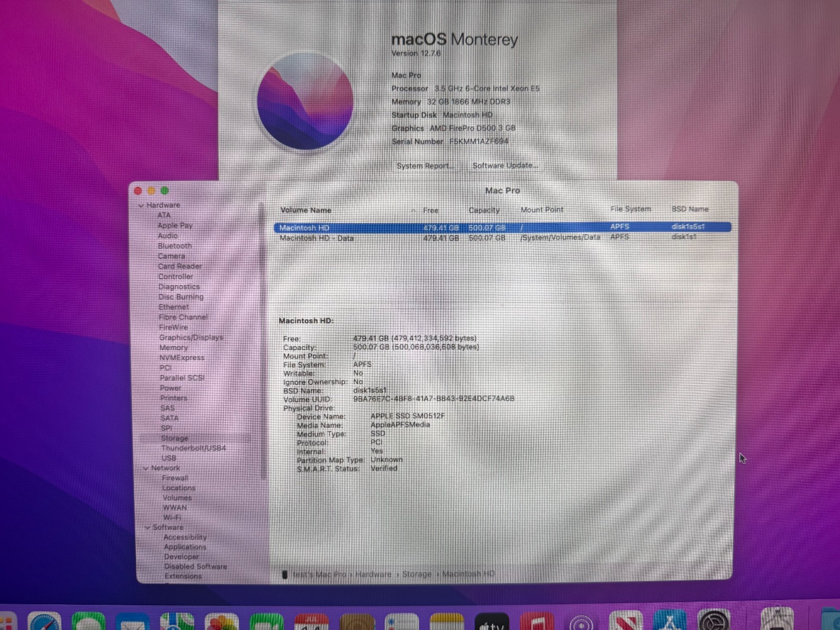Show Audio hardware information
The width and height of the screenshot is (840, 630).
click(x=168, y=236)
